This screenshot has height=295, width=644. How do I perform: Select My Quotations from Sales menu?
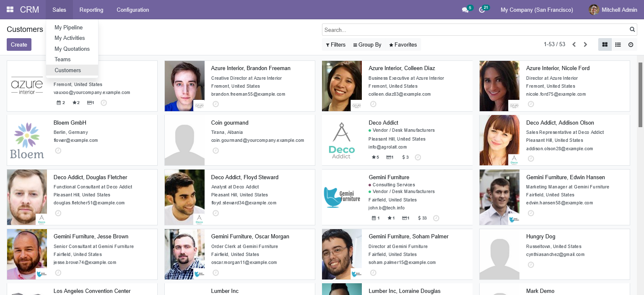72,49
